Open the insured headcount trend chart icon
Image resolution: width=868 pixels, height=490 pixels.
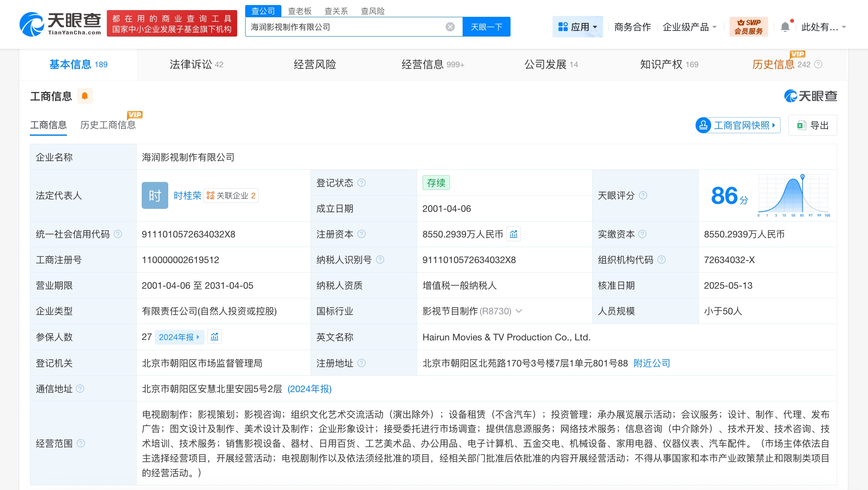[x=214, y=337]
